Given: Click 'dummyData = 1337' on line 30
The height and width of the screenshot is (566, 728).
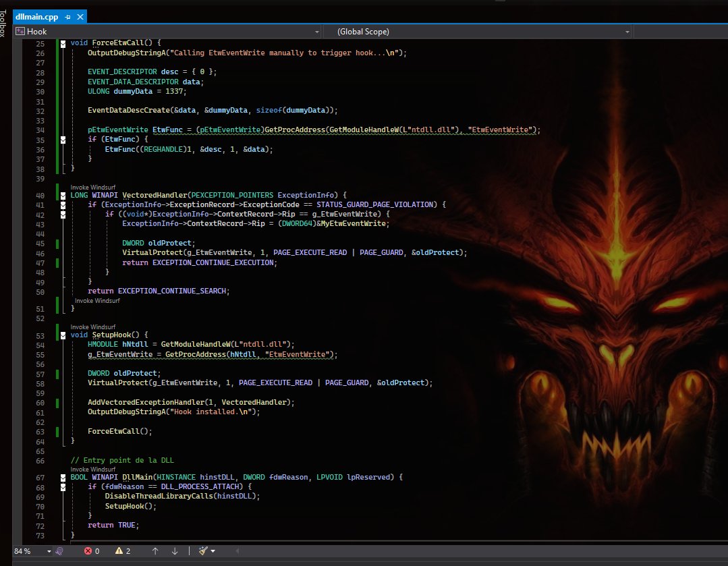Looking at the screenshot, I should click(x=148, y=91).
